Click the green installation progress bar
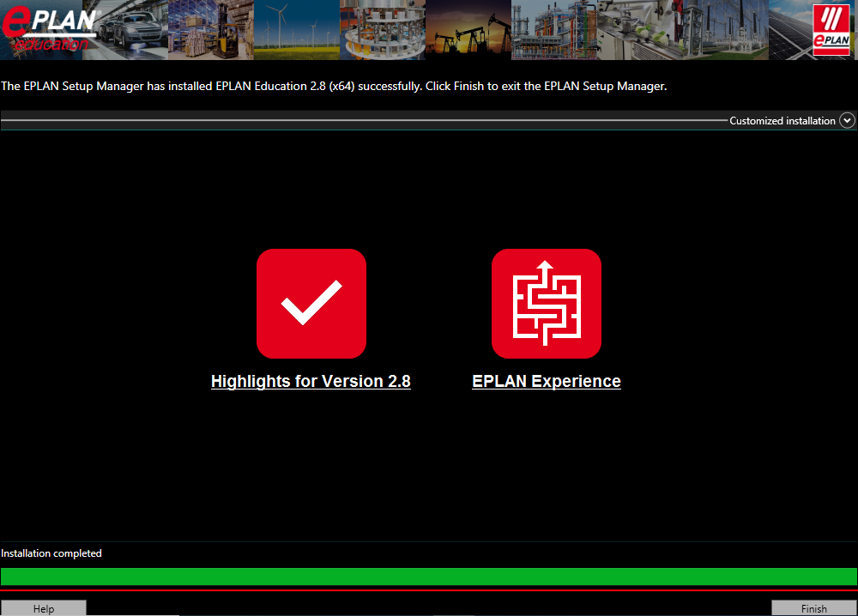The image size is (858, 616). (429, 577)
